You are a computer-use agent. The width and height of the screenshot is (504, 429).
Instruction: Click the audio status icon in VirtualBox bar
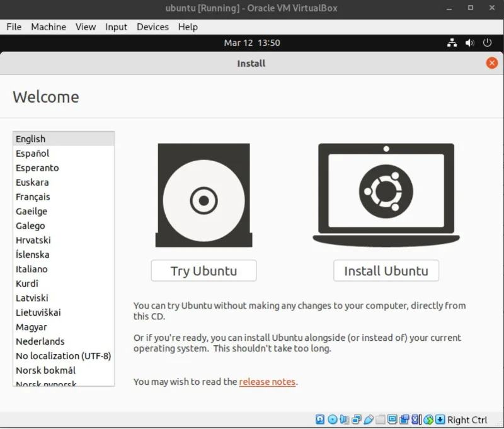[x=344, y=420]
